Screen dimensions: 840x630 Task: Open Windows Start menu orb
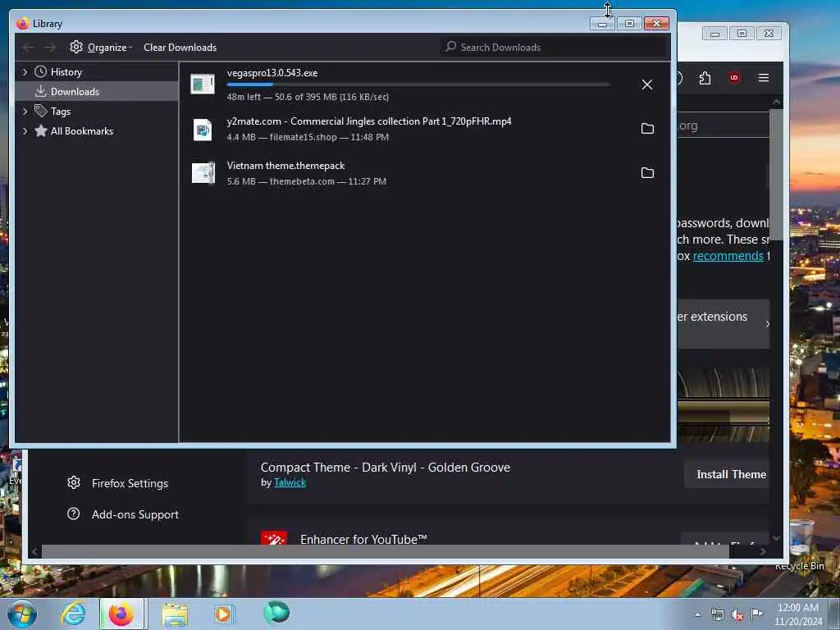point(22,614)
